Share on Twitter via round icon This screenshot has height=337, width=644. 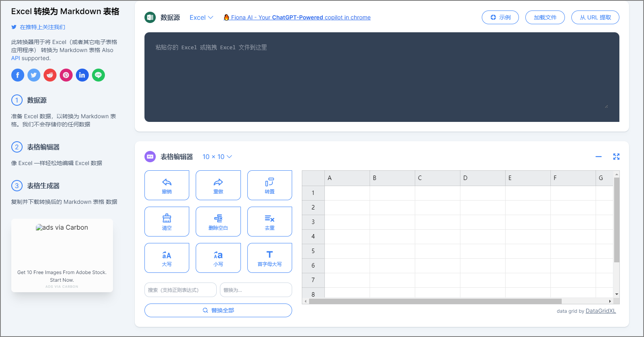pos(34,75)
